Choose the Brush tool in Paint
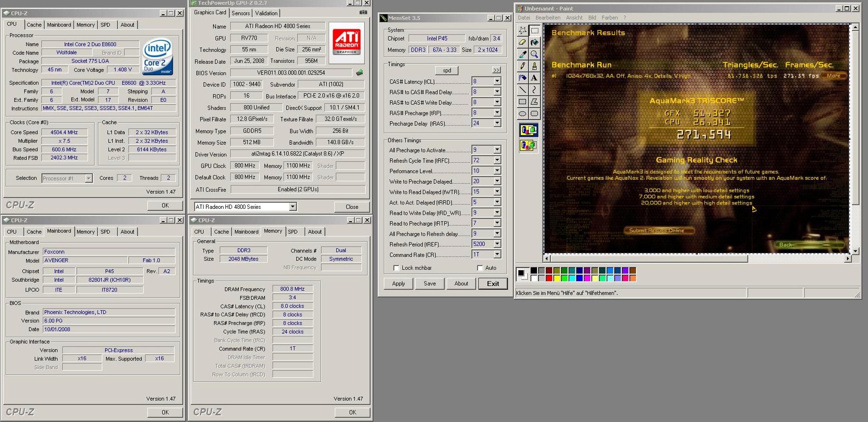This screenshot has width=868, height=422. point(534,66)
